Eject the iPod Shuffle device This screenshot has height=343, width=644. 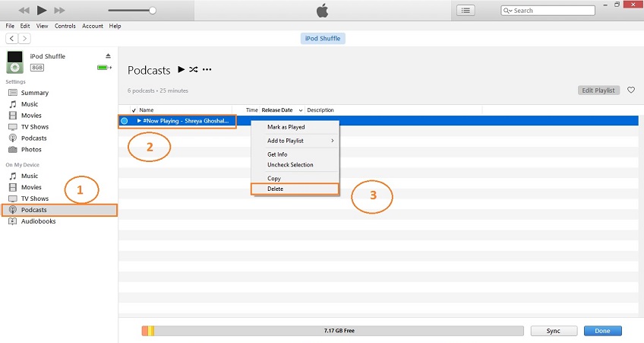click(x=108, y=56)
